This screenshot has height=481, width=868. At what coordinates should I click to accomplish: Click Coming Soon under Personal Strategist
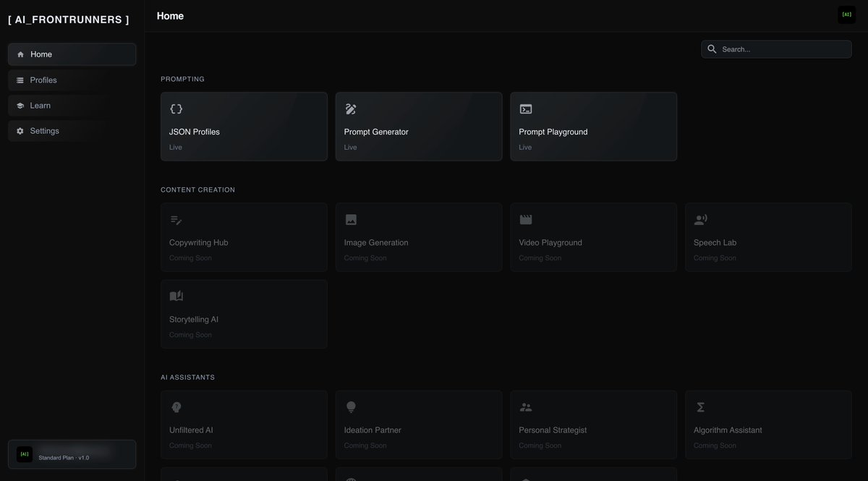(540, 446)
